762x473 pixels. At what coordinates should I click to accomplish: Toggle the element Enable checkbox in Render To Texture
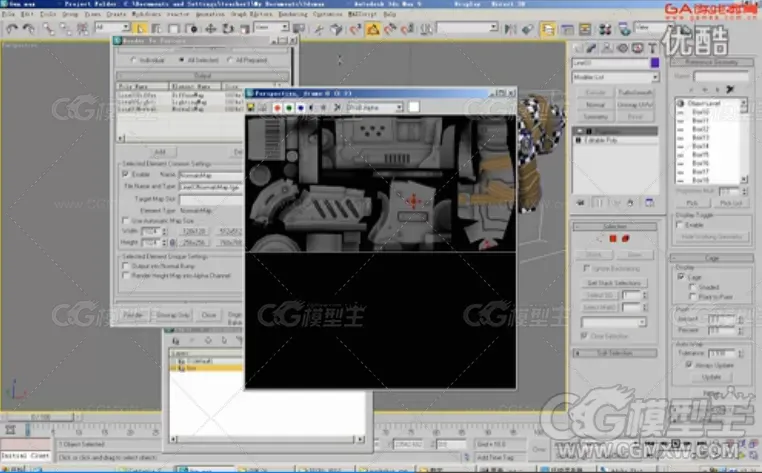[125, 174]
